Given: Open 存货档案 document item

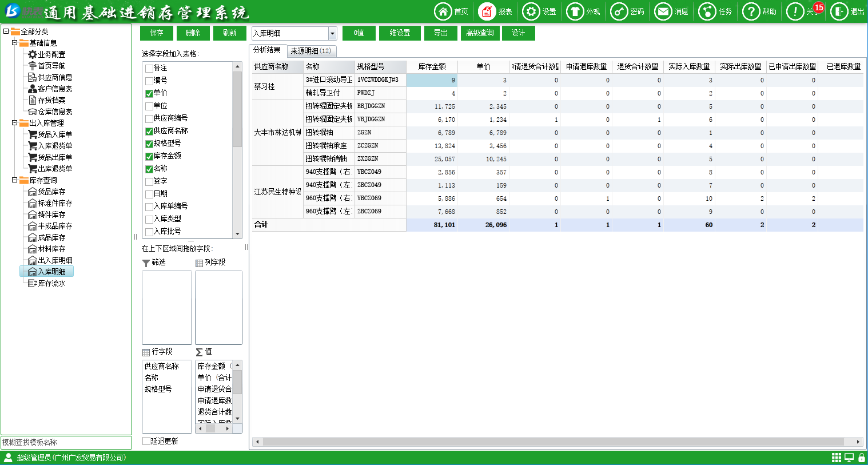Looking at the screenshot, I should pyautogui.click(x=47, y=100).
